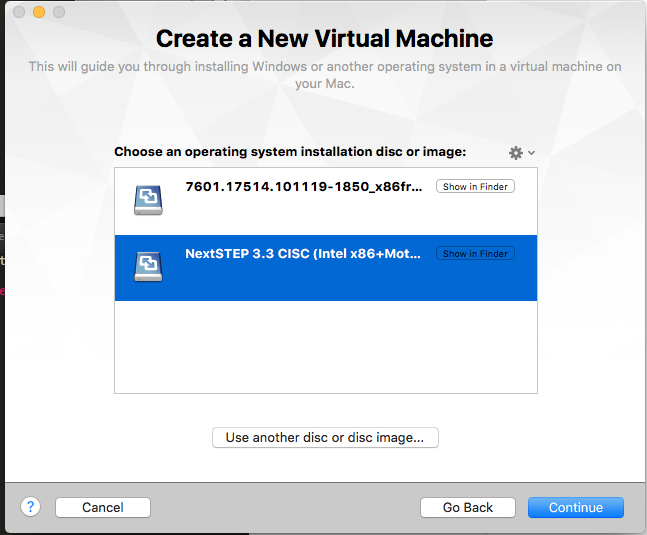Image resolution: width=647 pixels, height=535 pixels.
Task: Show NextSTEP 3.3 image in Finder
Action: 475,253
